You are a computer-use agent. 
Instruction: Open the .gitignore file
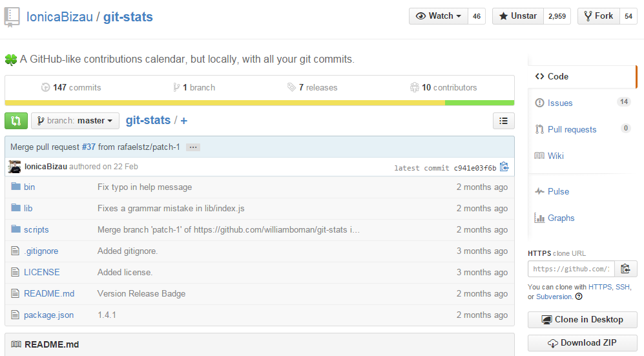tap(41, 251)
